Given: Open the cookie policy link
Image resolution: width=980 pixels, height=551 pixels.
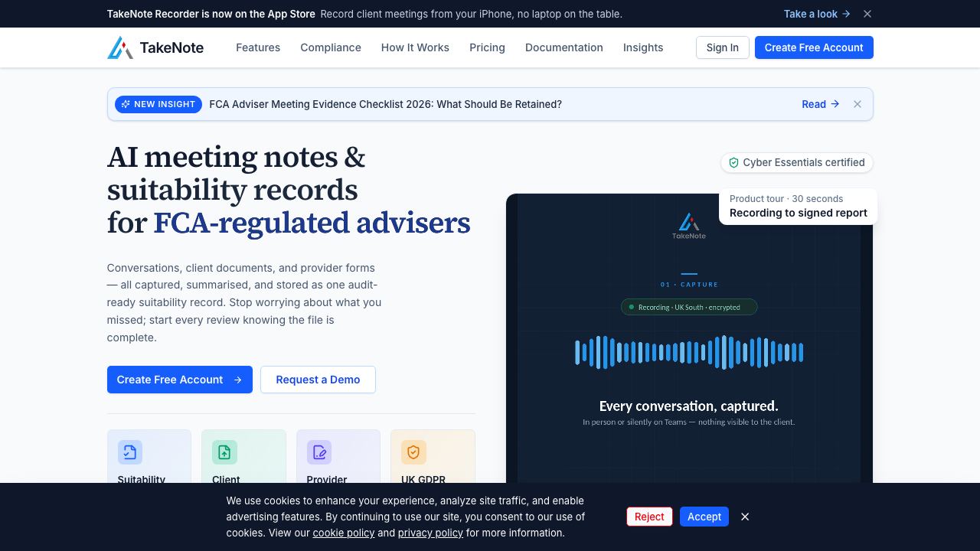Looking at the screenshot, I should pyautogui.click(x=344, y=533).
